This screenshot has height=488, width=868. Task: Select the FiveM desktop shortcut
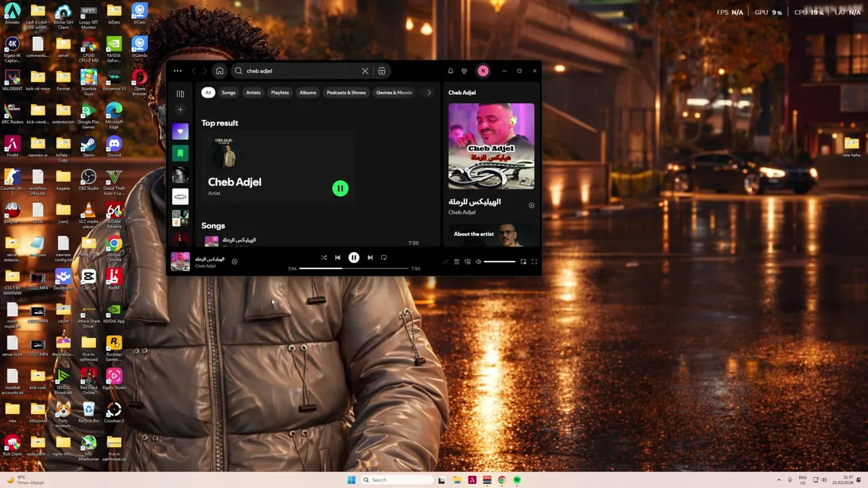(x=12, y=146)
